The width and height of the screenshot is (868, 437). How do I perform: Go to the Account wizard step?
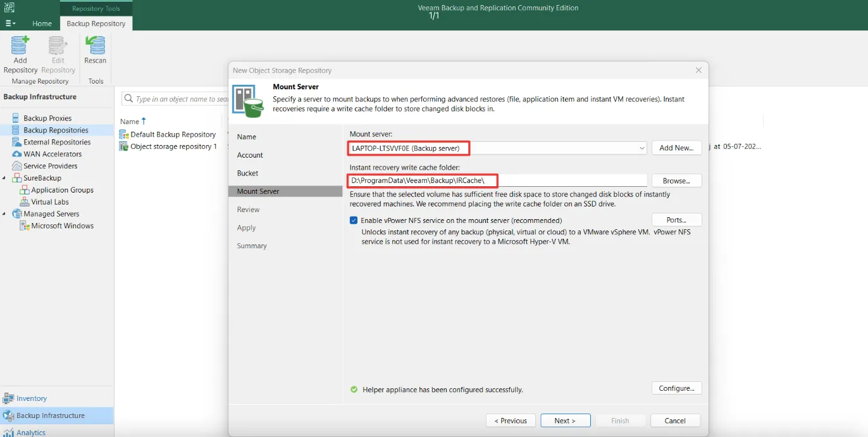250,155
